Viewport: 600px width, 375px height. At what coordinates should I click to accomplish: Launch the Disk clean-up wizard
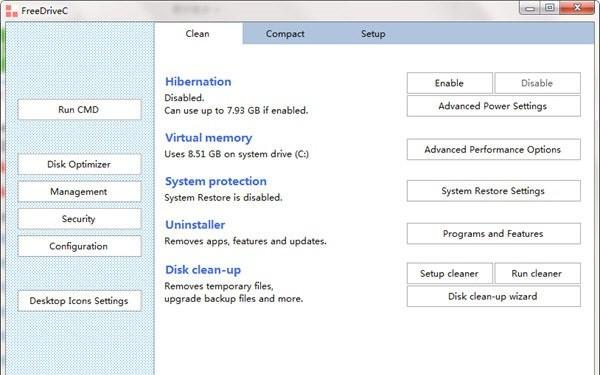pos(494,296)
